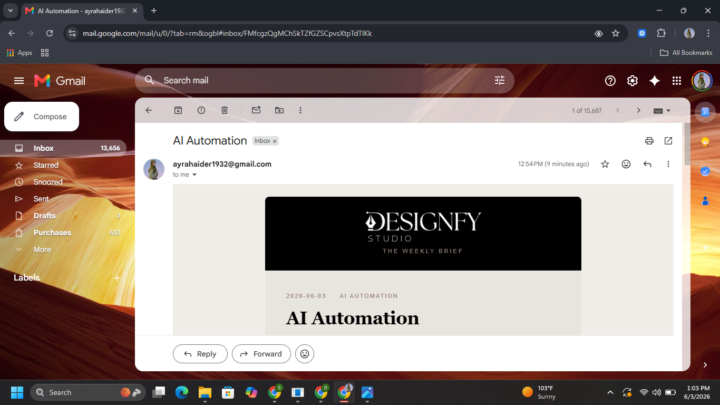This screenshot has width=720, height=405.
Task: Delete the AI Automation email
Action: (224, 110)
